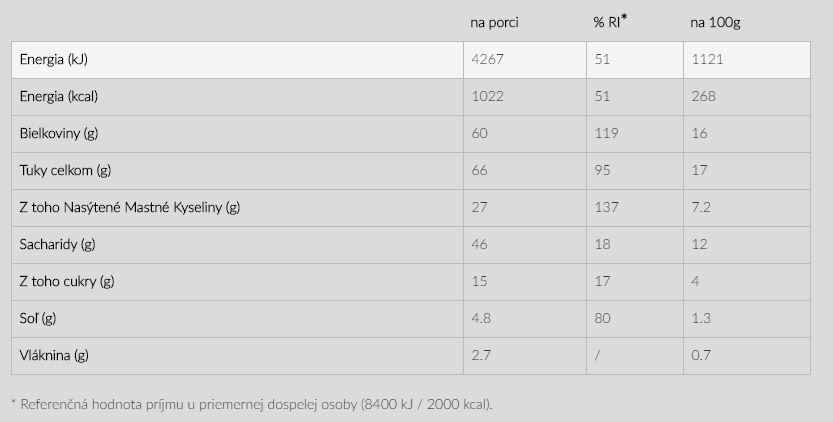This screenshot has height=422, width=833.
Task: Click the "na 100g" column header
Action: pos(712,23)
